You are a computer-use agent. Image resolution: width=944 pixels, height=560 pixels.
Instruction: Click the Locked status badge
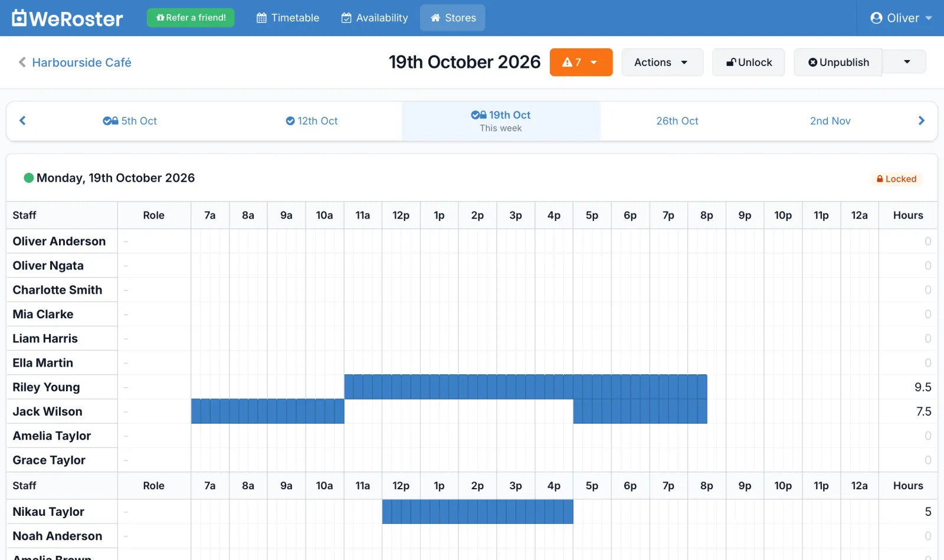(896, 179)
